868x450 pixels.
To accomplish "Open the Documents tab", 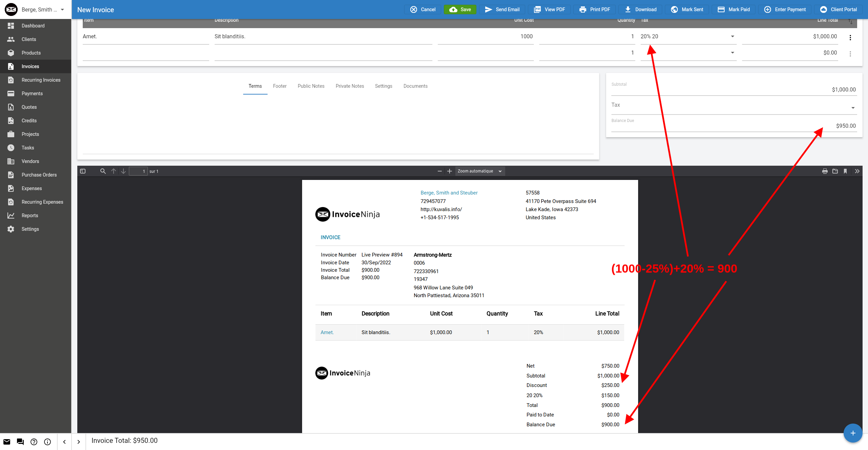I will (415, 86).
